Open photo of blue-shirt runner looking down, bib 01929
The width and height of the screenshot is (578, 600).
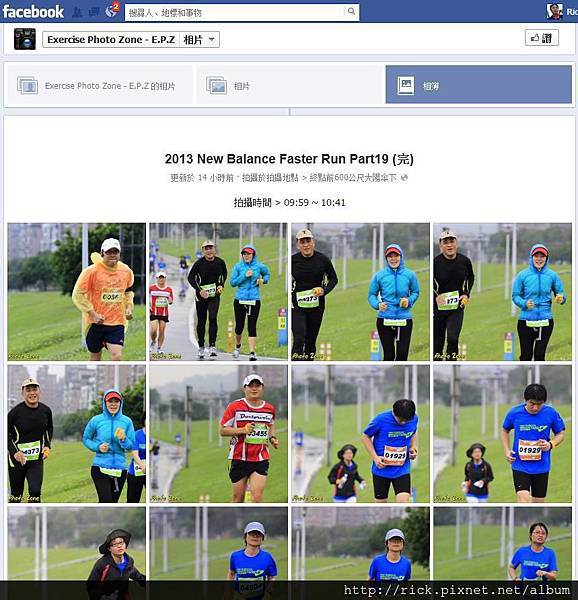360,434
